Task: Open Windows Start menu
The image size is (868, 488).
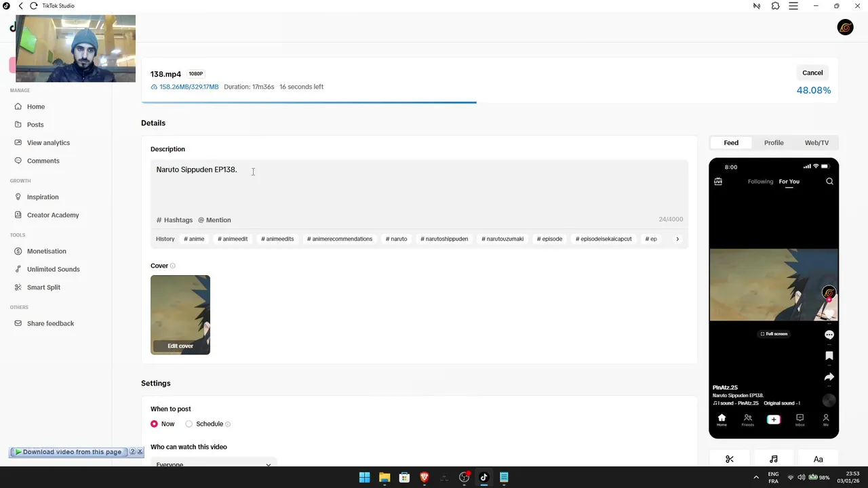Action: point(364,477)
